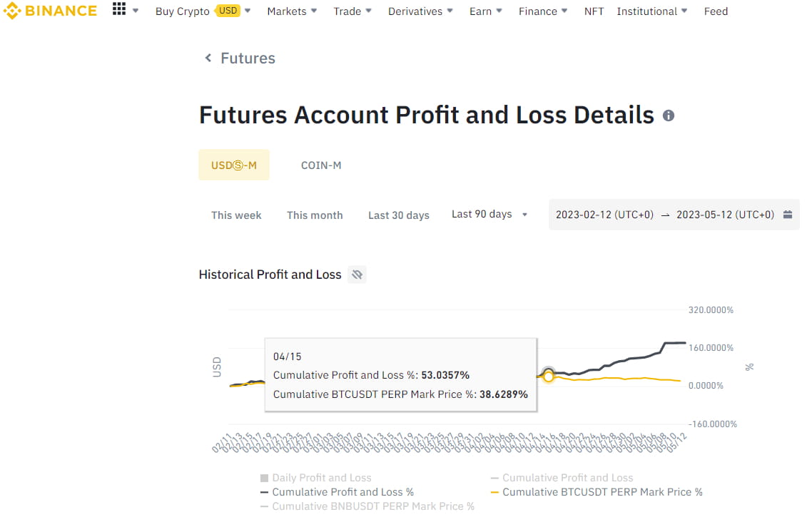
Task: Click the back arrow next to Futures
Action: point(208,58)
